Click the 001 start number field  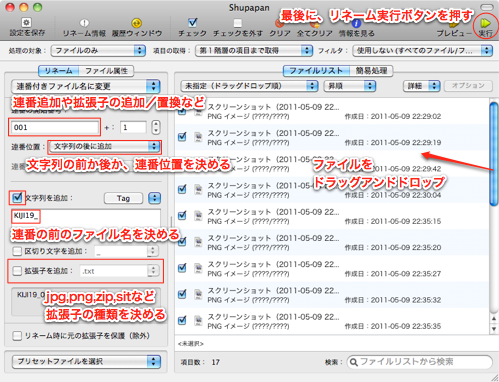[55, 127]
